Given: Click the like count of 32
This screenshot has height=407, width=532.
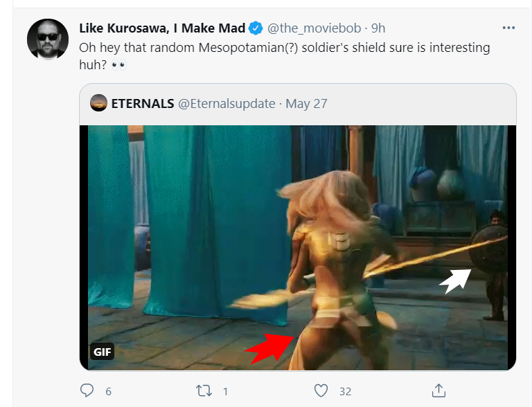Looking at the screenshot, I should tap(345, 391).
